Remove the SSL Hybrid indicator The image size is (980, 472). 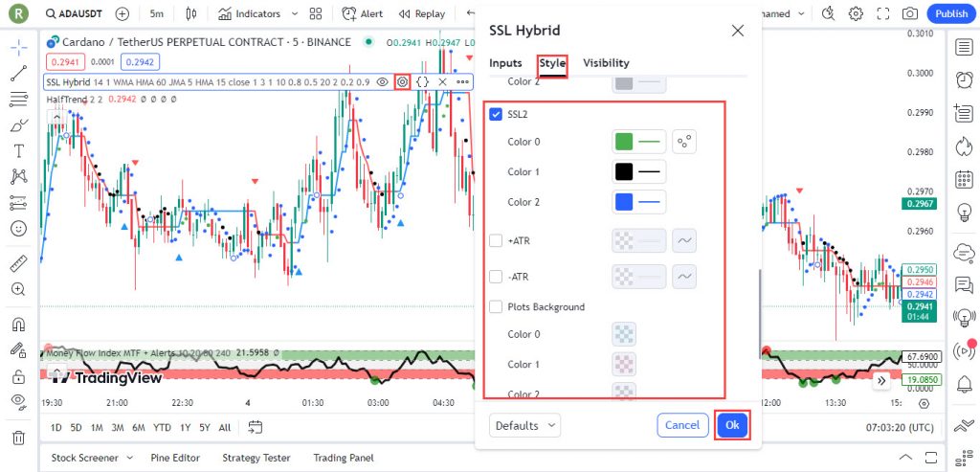click(x=442, y=82)
